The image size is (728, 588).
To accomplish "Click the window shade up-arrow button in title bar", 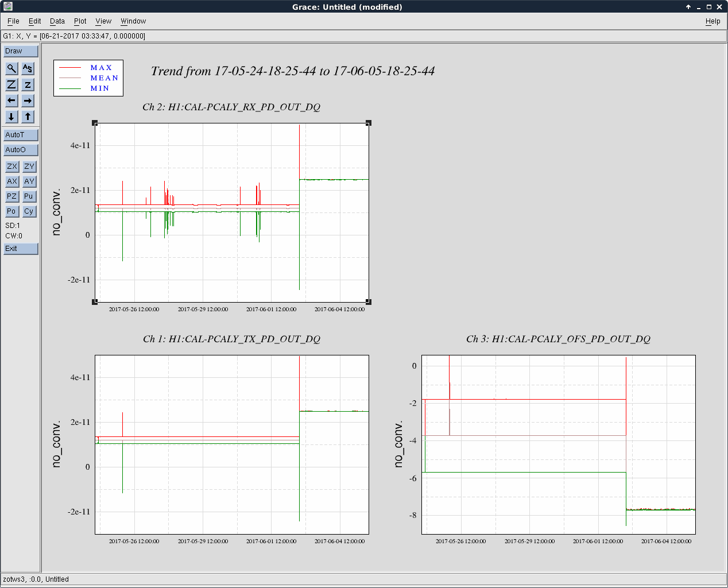I will tap(688, 7).
